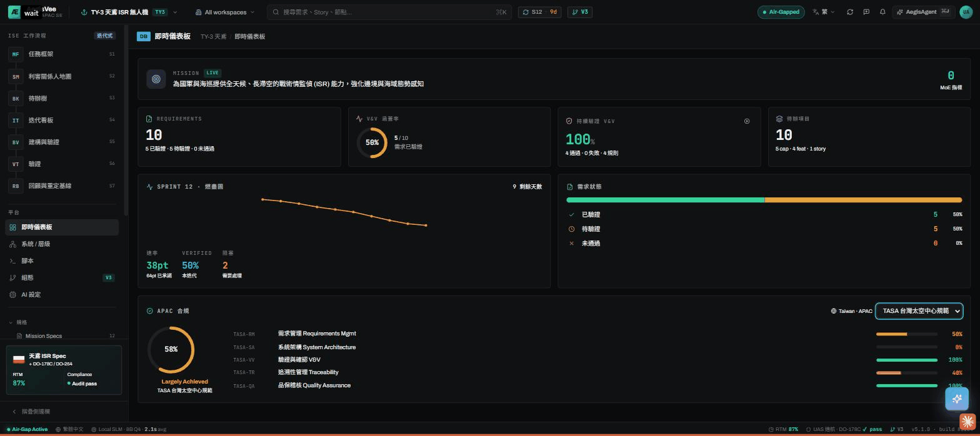980x436 pixels.
Task: Launch AegisAgent assistant button
Action: [924, 12]
